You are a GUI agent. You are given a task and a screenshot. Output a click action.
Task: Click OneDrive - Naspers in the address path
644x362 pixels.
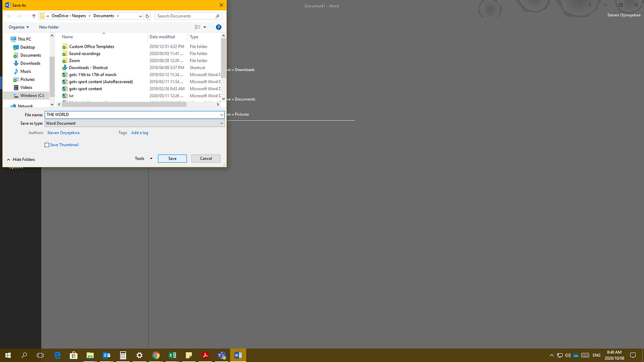click(x=69, y=16)
